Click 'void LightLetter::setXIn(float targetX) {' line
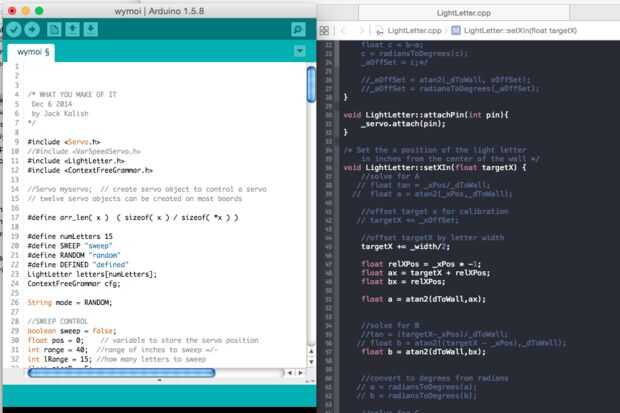 (435, 167)
